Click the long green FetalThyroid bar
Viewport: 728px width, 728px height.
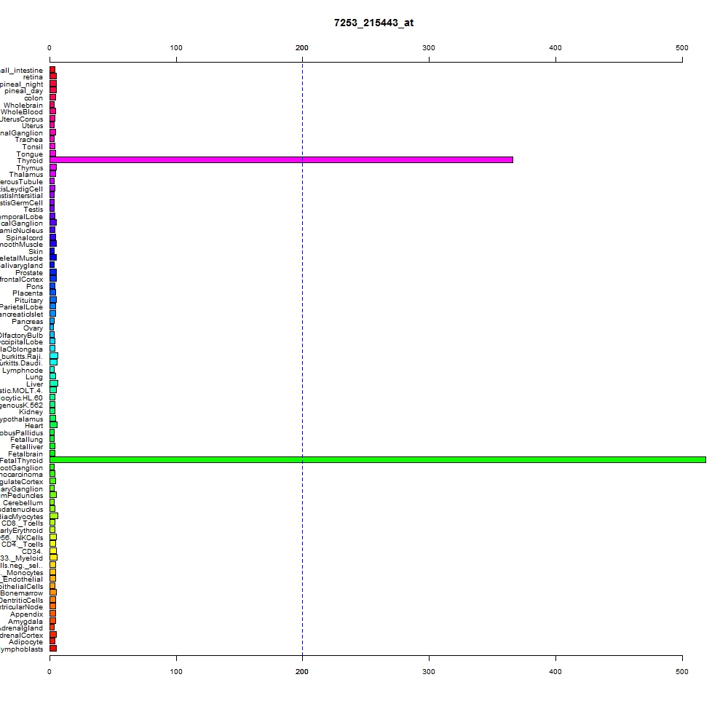[377, 459]
